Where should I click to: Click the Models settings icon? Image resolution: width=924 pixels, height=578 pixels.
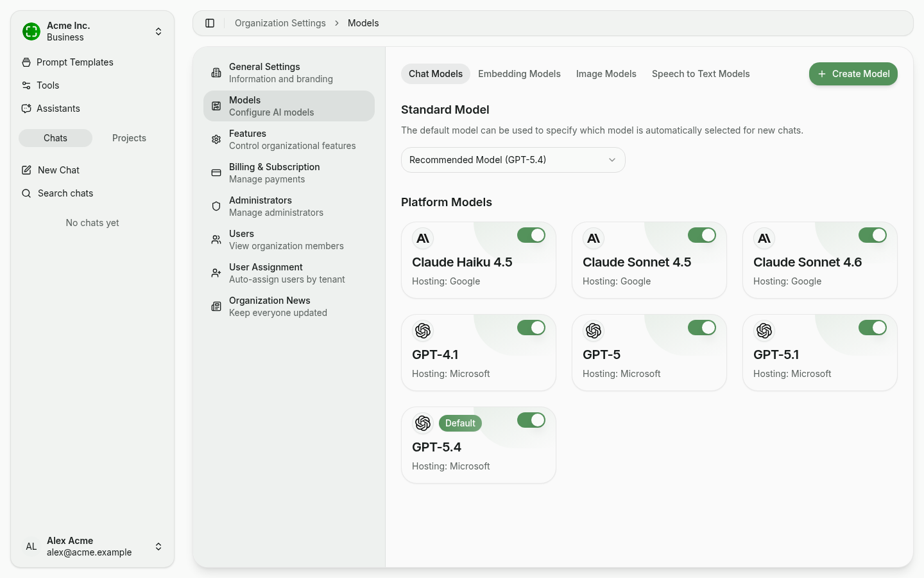pos(216,106)
